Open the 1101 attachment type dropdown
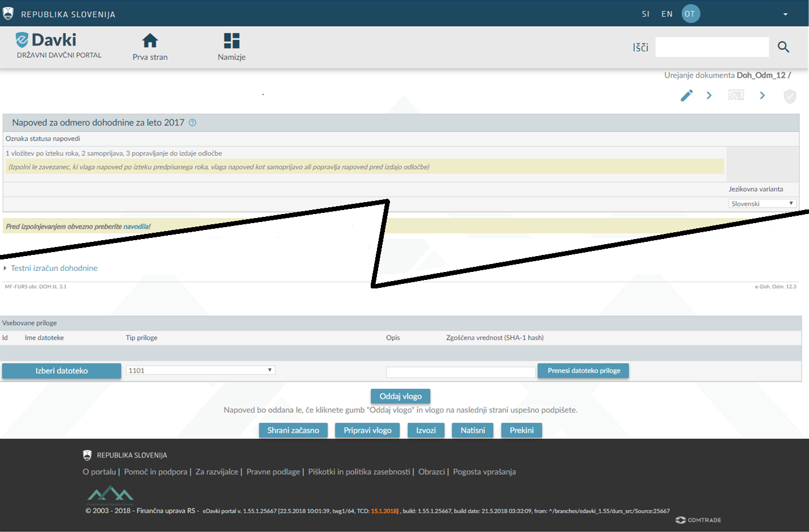809x532 pixels. tap(200, 370)
